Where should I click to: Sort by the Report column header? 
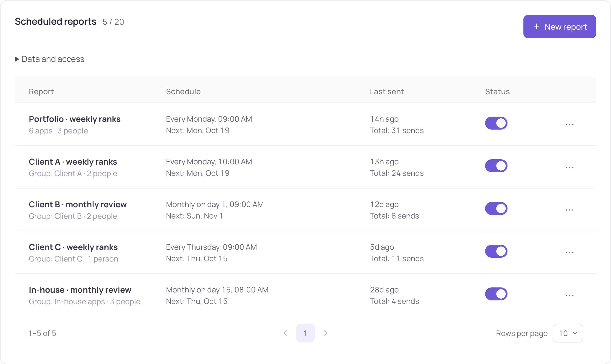tap(41, 92)
